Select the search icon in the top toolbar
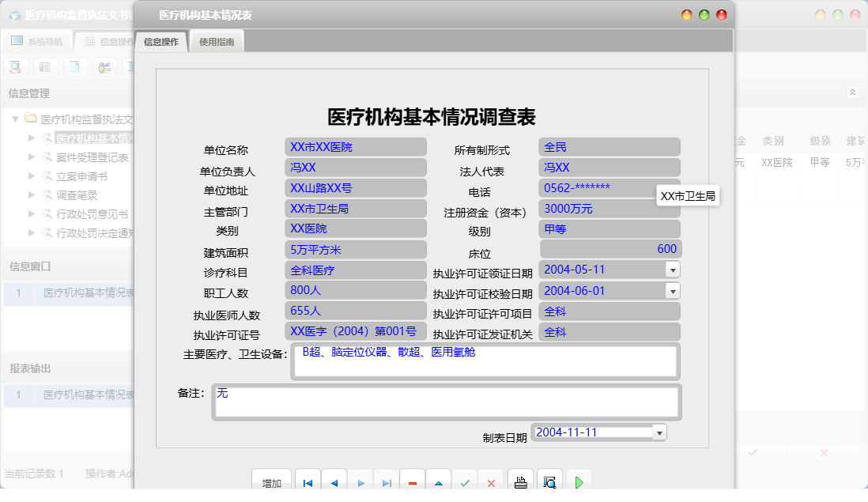 pos(14,66)
